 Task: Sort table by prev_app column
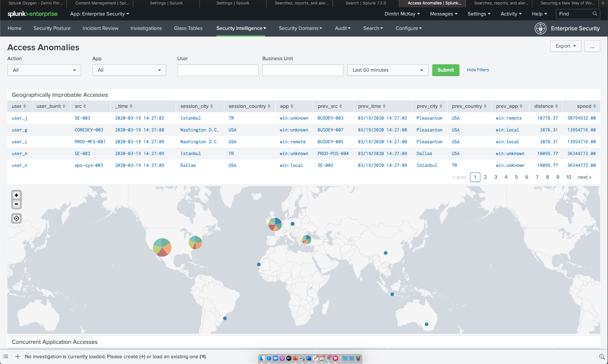click(509, 106)
